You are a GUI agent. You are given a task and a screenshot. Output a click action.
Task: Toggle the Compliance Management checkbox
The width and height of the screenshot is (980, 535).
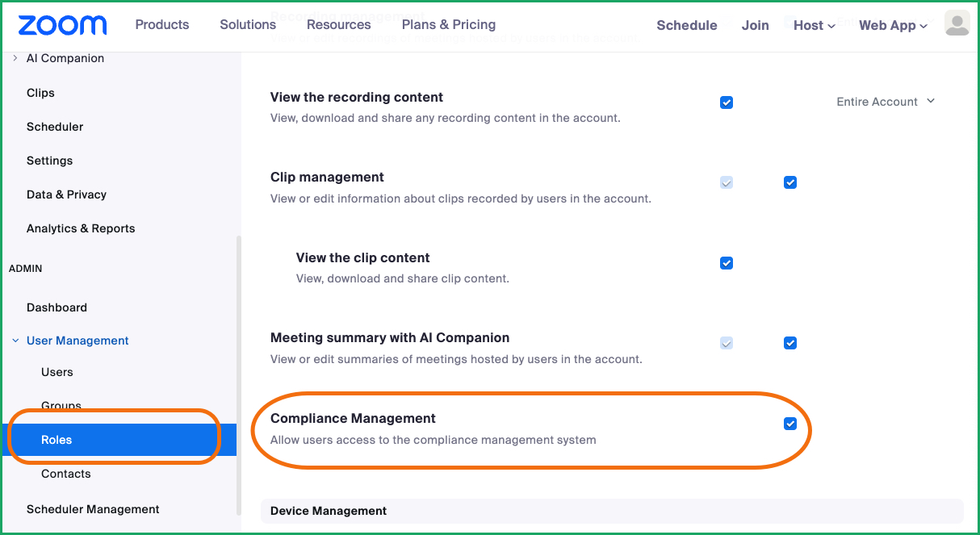tap(790, 424)
